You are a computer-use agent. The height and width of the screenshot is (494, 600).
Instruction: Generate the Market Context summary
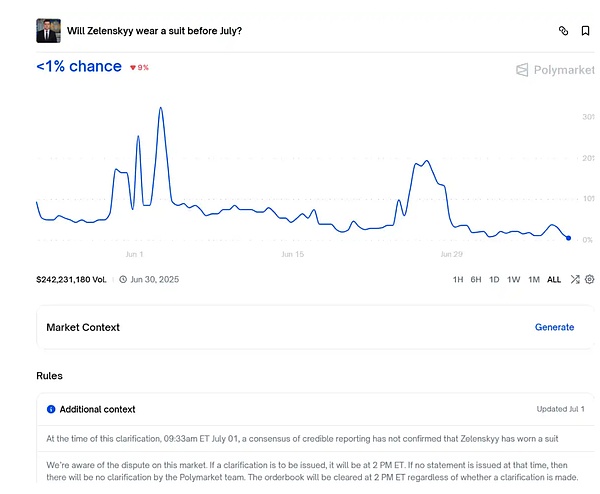(x=554, y=327)
